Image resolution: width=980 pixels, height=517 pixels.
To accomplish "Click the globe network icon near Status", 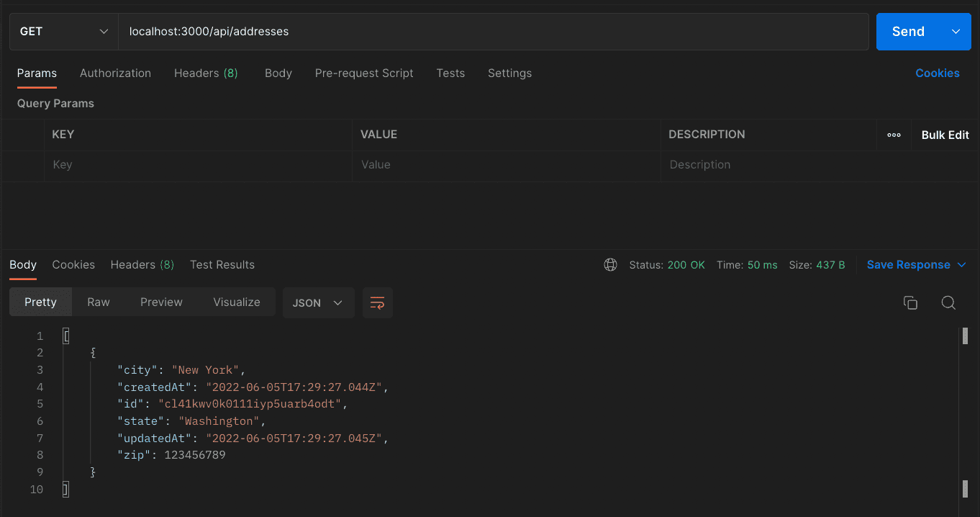I will tap(610, 265).
